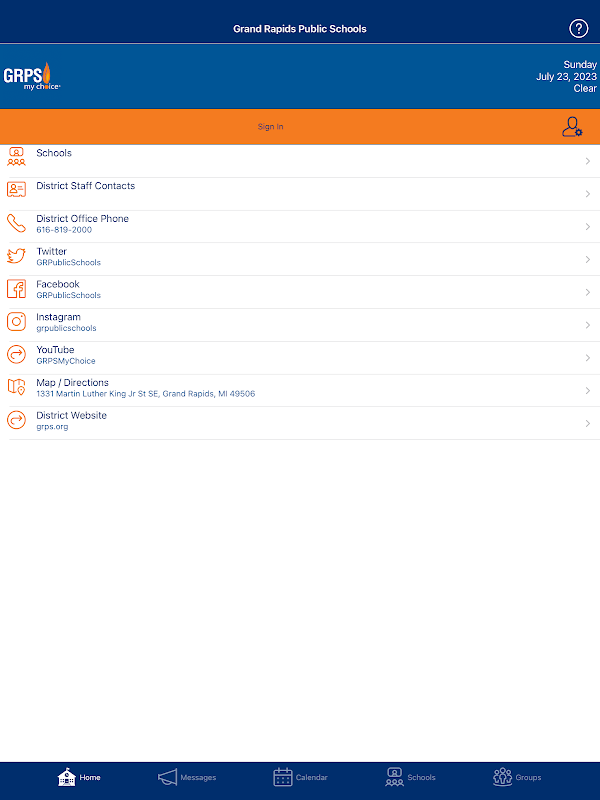Open the Instagram row chevron
This screenshot has width=600, height=800.
coord(588,325)
